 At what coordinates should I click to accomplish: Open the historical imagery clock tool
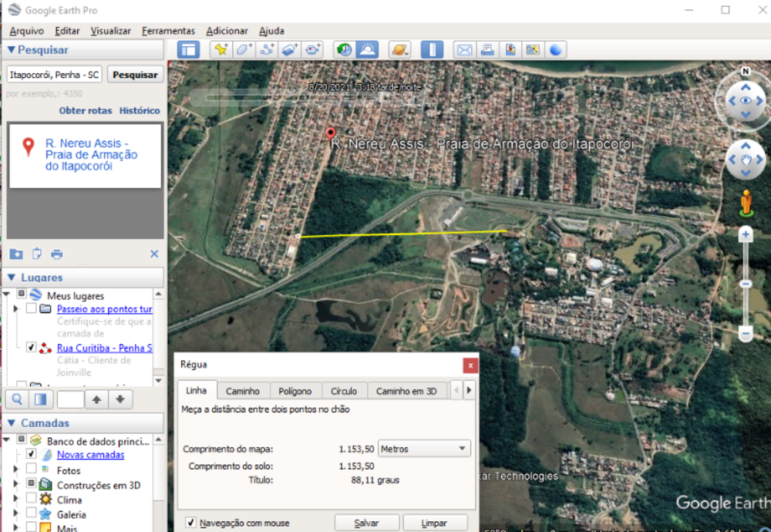(x=344, y=50)
